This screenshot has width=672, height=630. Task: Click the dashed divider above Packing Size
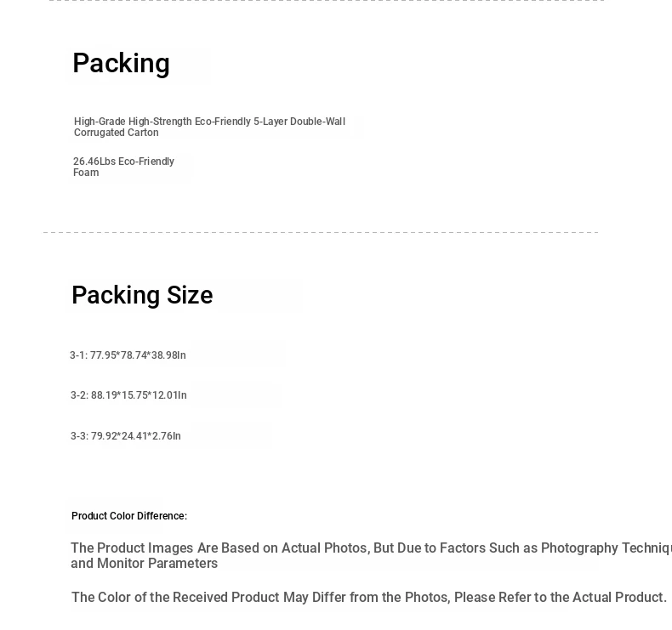[x=321, y=232]
